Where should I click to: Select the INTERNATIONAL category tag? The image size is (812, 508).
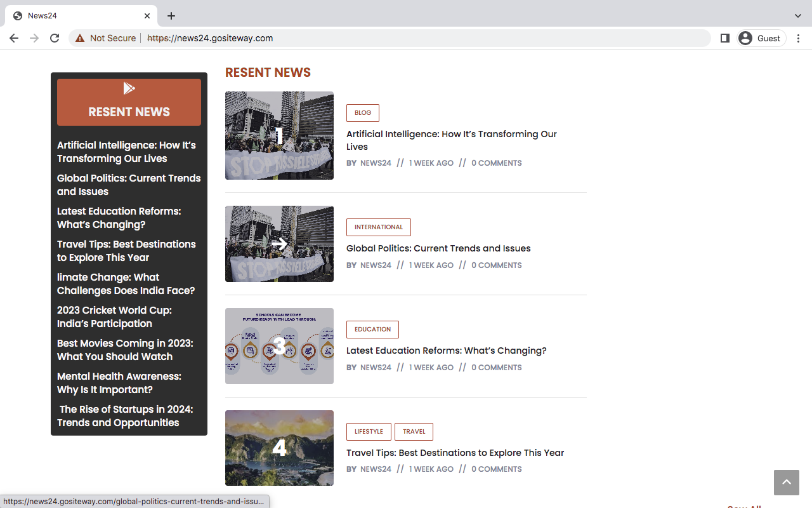pyautogui.click(x=379, y=227)
